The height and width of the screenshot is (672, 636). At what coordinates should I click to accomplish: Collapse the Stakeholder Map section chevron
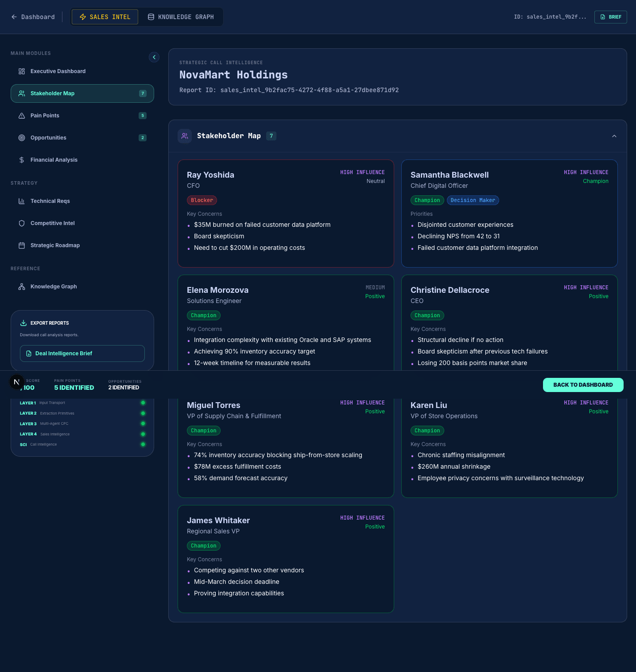pos(614,136)
